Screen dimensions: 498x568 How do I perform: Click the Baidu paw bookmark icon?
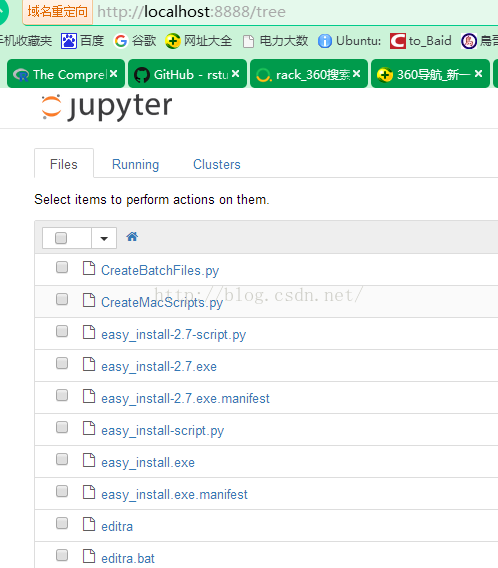click(x=68, y=41)
